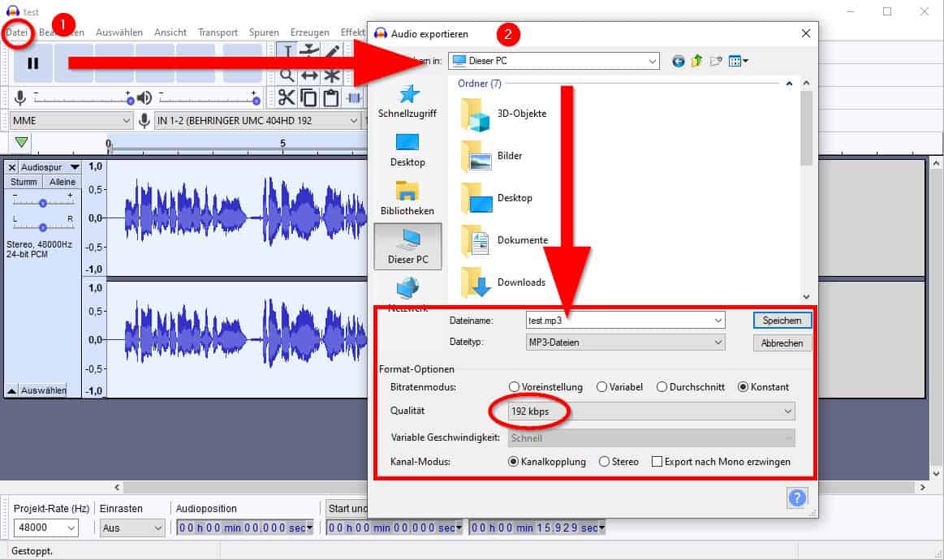The height and width of the screenshot is (560, 944).
Task: Select the Draw tool (pencil)
Action: (x=331, y=50)
